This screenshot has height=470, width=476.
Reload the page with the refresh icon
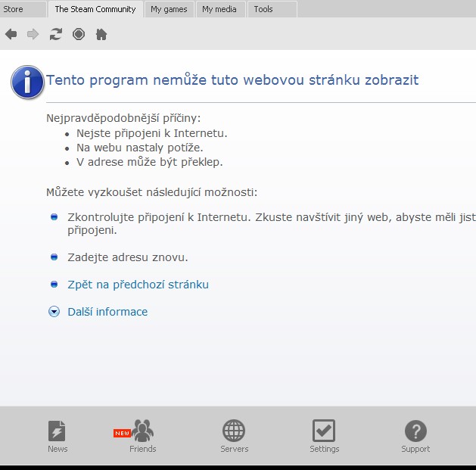click(56, 34)
